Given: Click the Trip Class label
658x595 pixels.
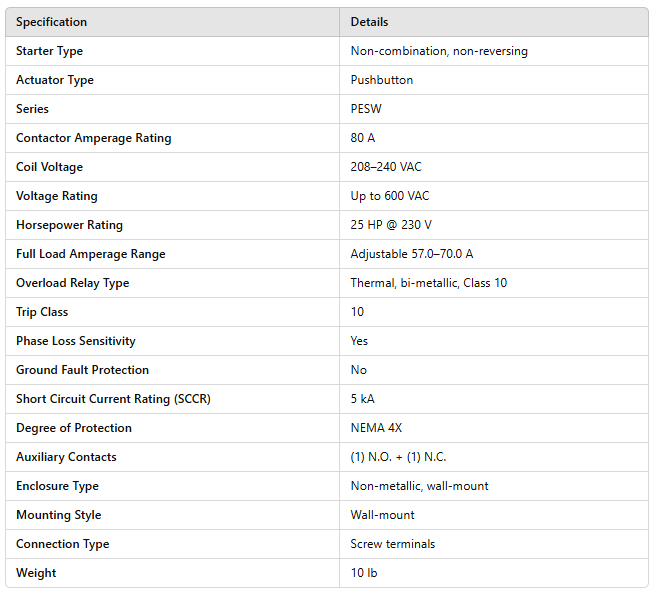Looking at the screenshot, I should click(x=42, y=312).
